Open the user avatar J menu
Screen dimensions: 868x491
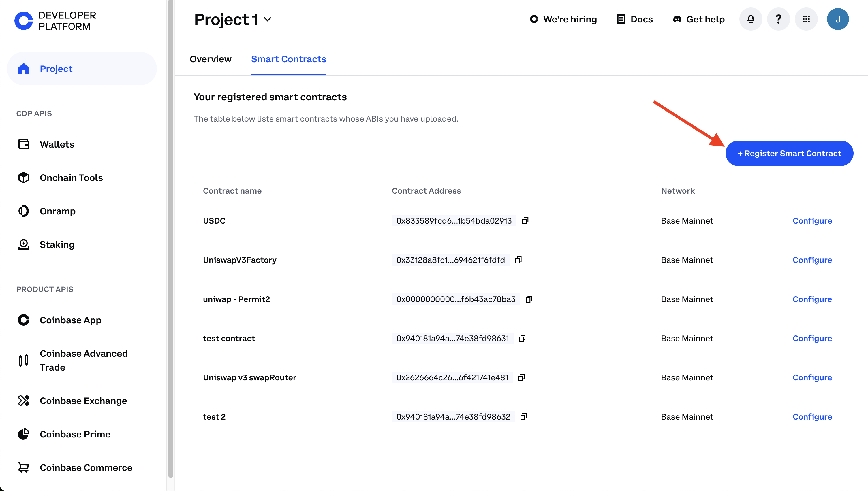[x=838, y=19]
